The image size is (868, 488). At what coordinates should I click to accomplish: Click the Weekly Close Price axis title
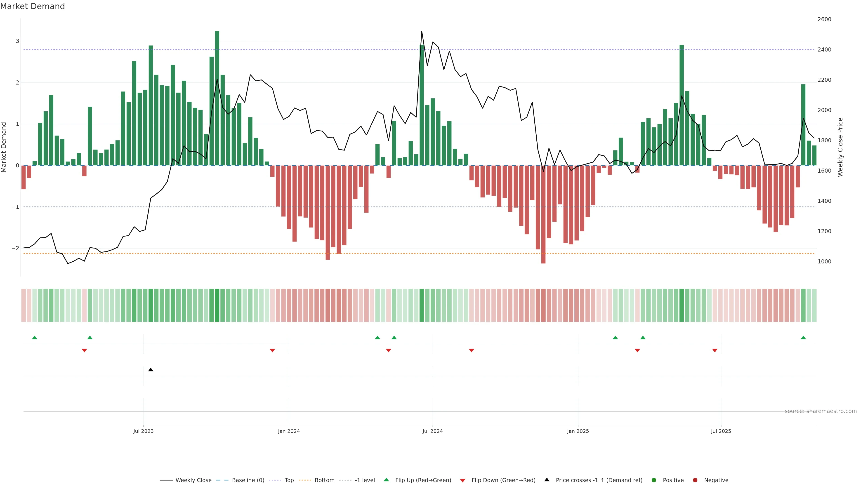[840, 147]
